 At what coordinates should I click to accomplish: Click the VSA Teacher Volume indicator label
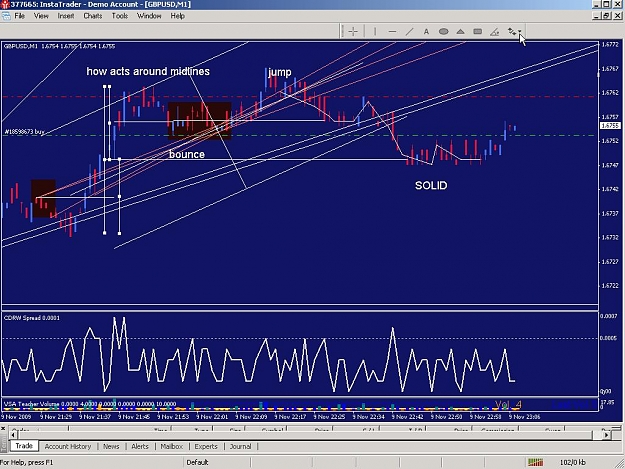tap(90, 404)
